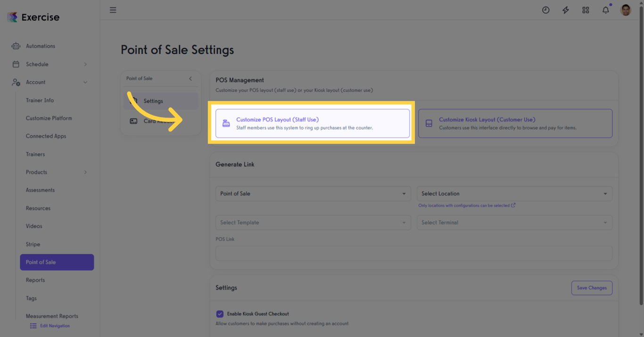Viewport: 644px width, 337px height.
Task: Click the Automations robot icon
Action: (x=16, y=46)
